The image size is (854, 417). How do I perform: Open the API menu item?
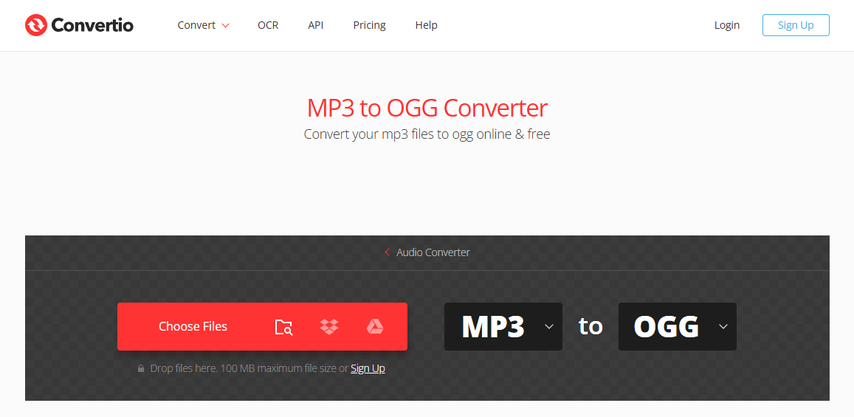(x=315, y=25)
